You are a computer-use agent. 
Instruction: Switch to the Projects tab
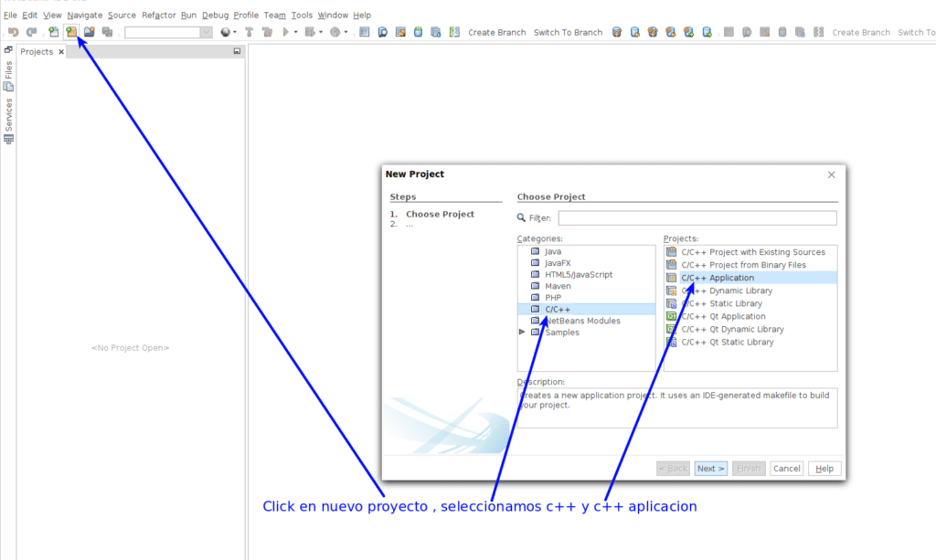[37, 52]
